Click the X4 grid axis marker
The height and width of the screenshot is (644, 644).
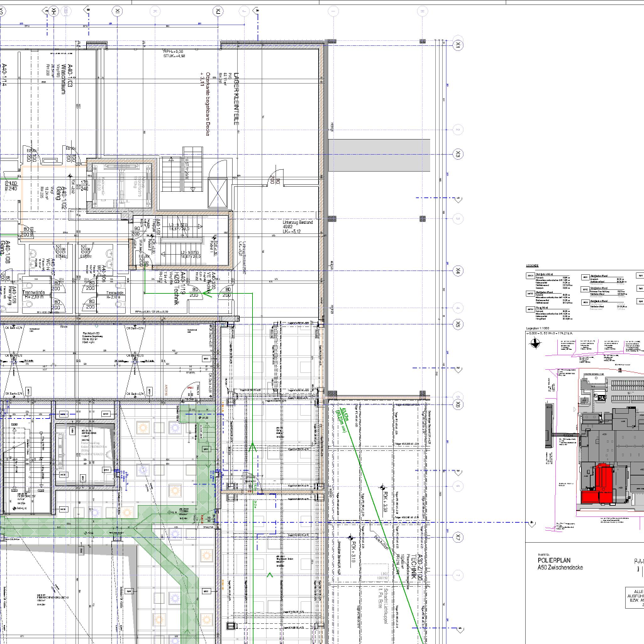[459, 271]
